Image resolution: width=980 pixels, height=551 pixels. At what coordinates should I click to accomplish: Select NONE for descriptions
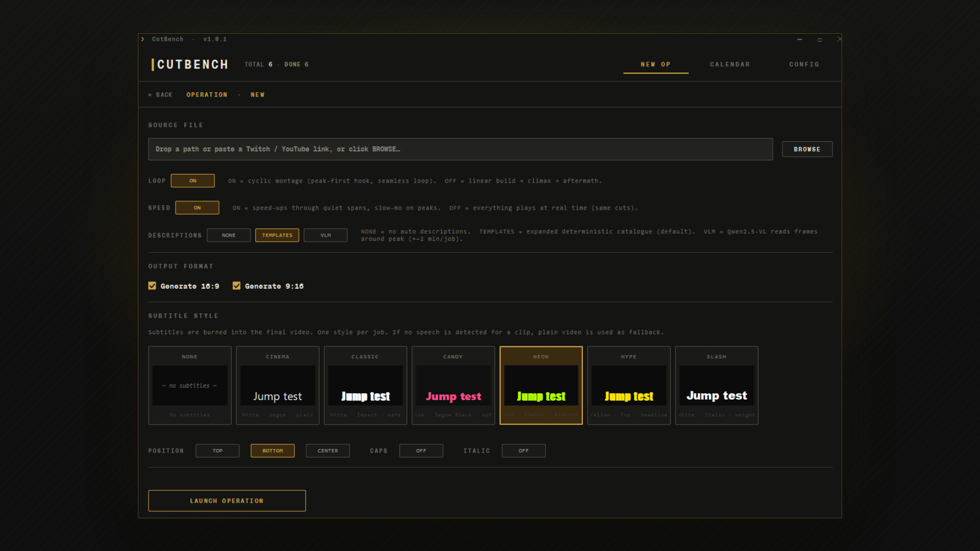[229, 235]
